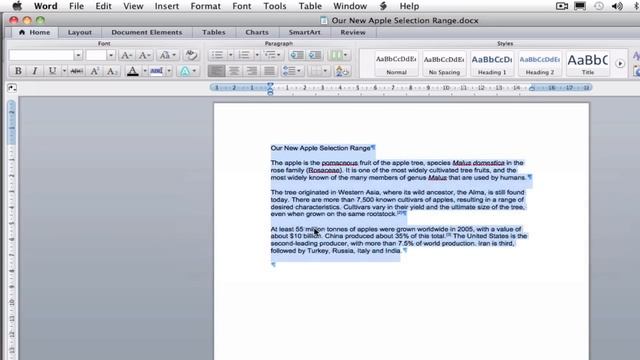Toggle Underline formatting button
Image resolution: width=640 pixels, height=360 pixels.
(52, 71)
